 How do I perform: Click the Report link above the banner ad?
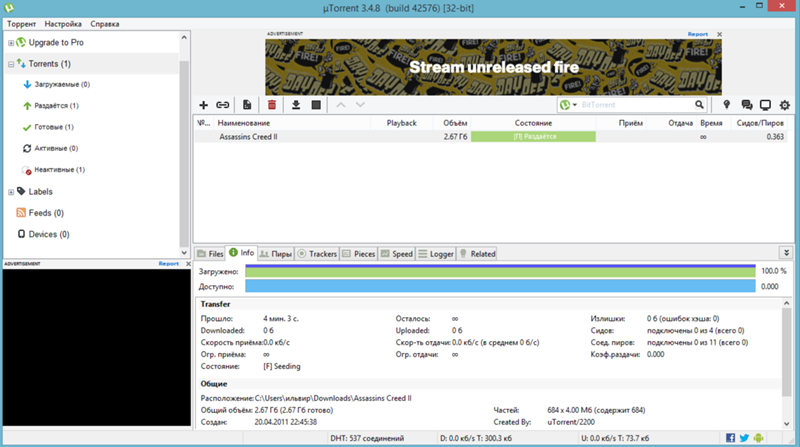point(697,34)
